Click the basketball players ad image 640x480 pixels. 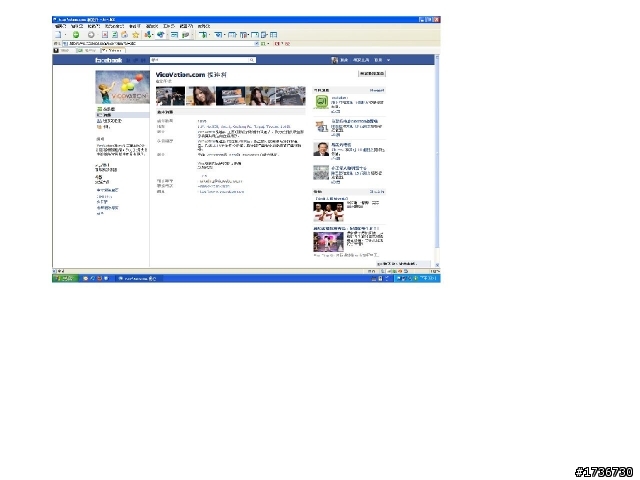point(328,212)
